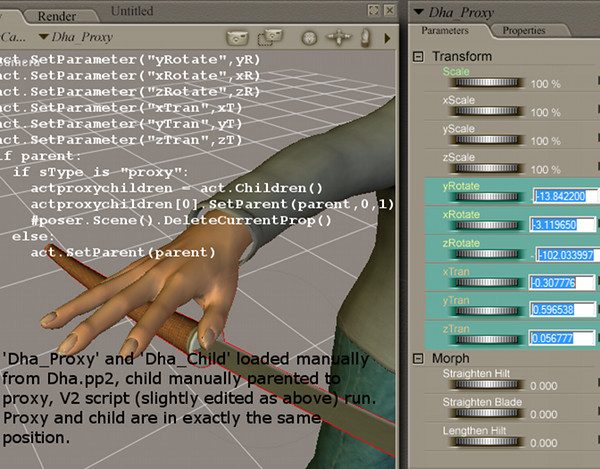
Task: Click the black right arrow in the toolbar
Action: coord(387,38)
